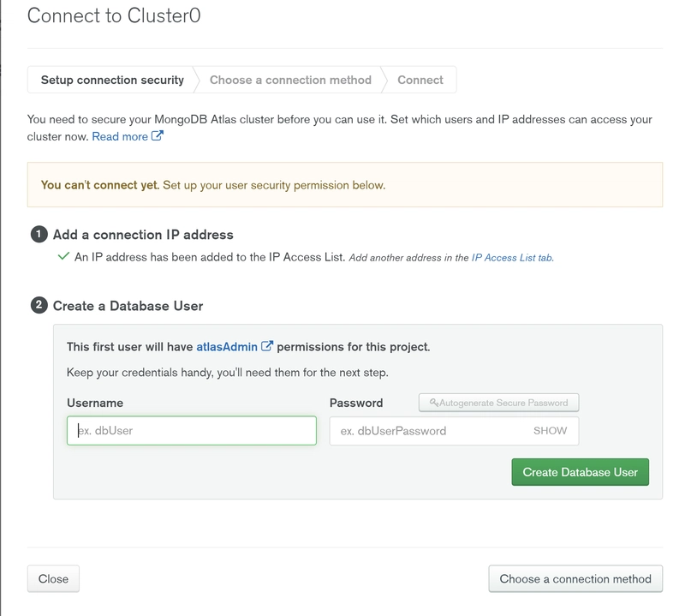Follow the atlasAdmin permissions link
The height and width of the screenshot is (616, 685).
point(227,347)
